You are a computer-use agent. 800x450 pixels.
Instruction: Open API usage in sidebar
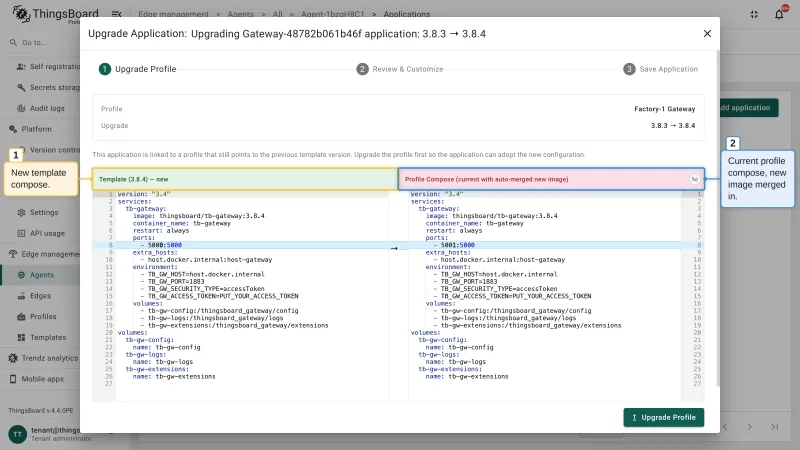point(41,233)
